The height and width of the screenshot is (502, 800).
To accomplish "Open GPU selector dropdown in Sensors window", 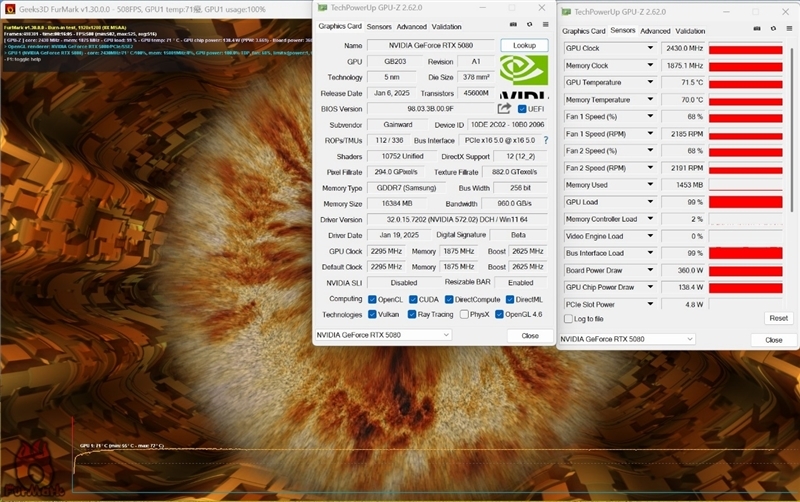I will 627,339.
